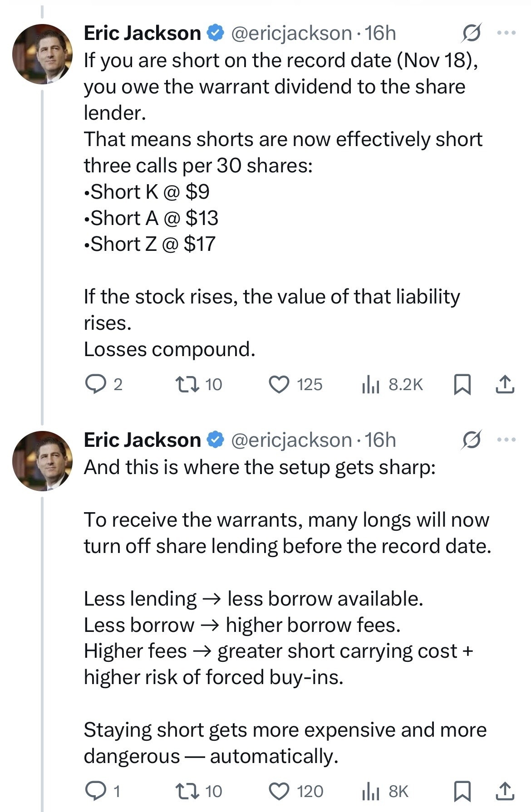Open Eric Jackson's avatar on first tweet

click(42, 54)
